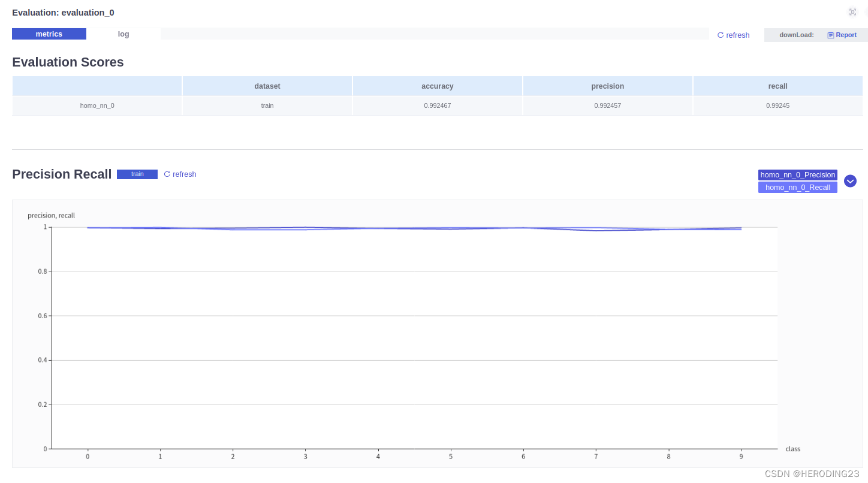Image resolution: width=868 pixels, height=483 pixels.
Task: Switch to the metrics tab
Action: pyautogui.click(x=49, y=34)
